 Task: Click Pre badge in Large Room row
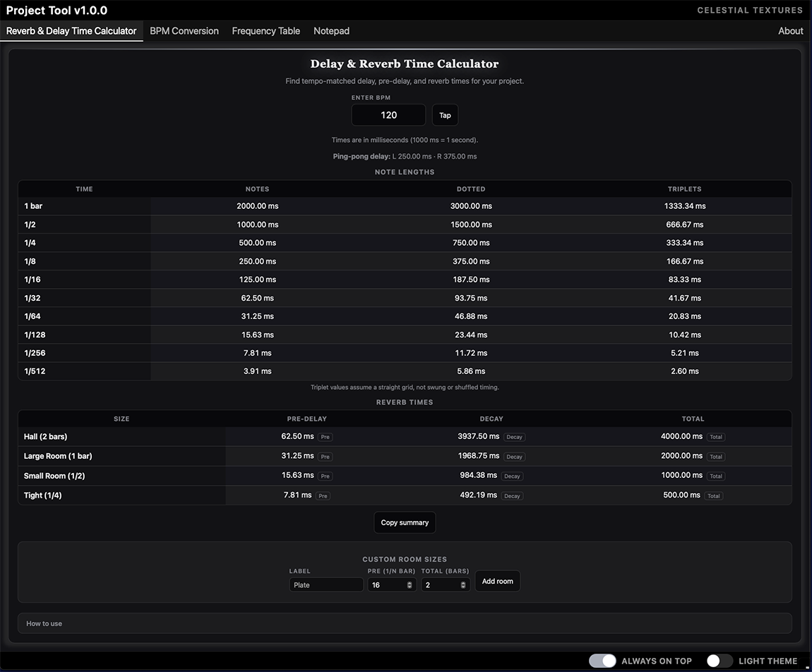click(326, 457)
